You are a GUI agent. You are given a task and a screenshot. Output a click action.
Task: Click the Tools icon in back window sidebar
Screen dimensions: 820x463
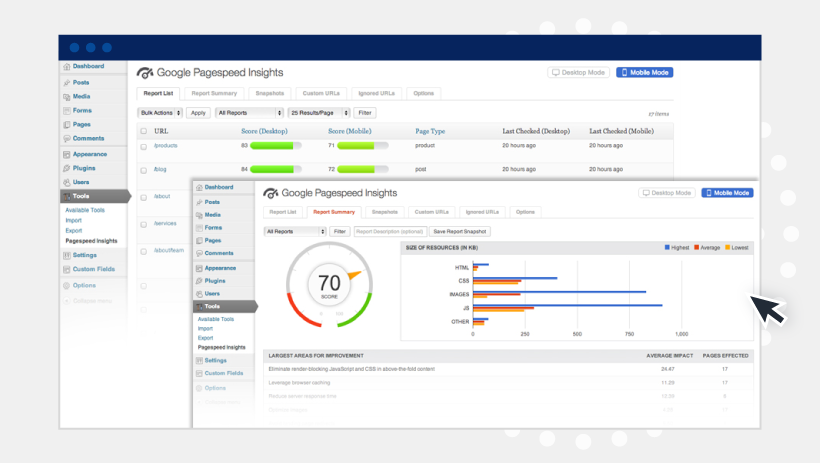tap(66, 197)
